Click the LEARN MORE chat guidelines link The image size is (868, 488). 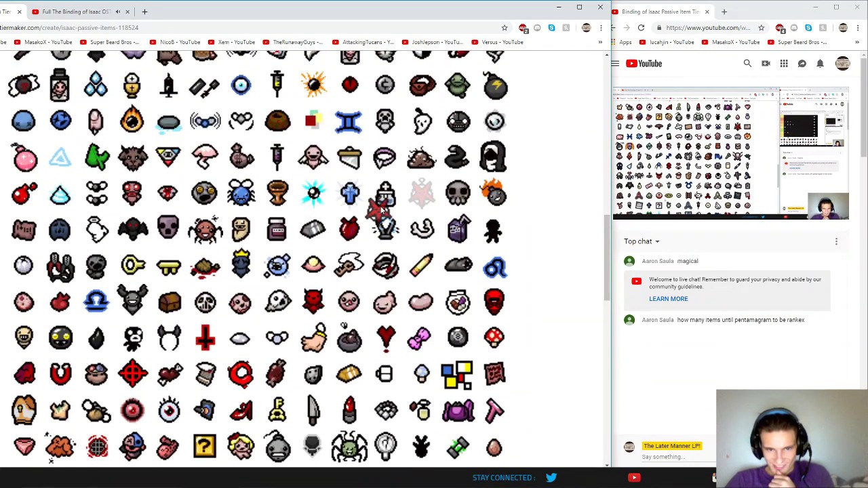click(x=668, y=299)
